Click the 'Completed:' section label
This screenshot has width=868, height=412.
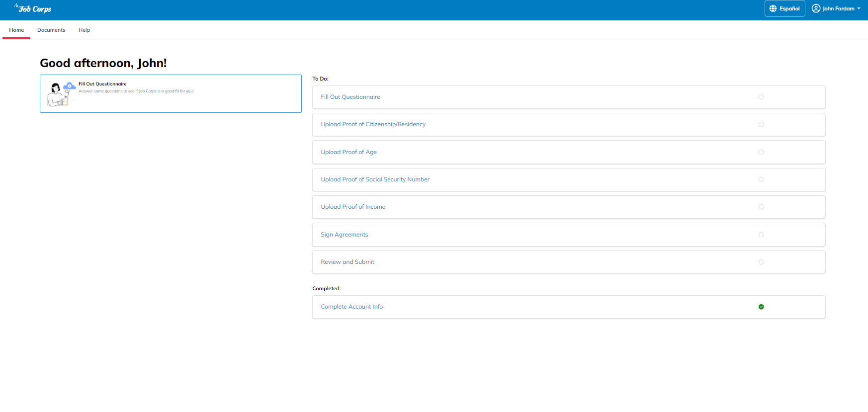coord(327,289)
